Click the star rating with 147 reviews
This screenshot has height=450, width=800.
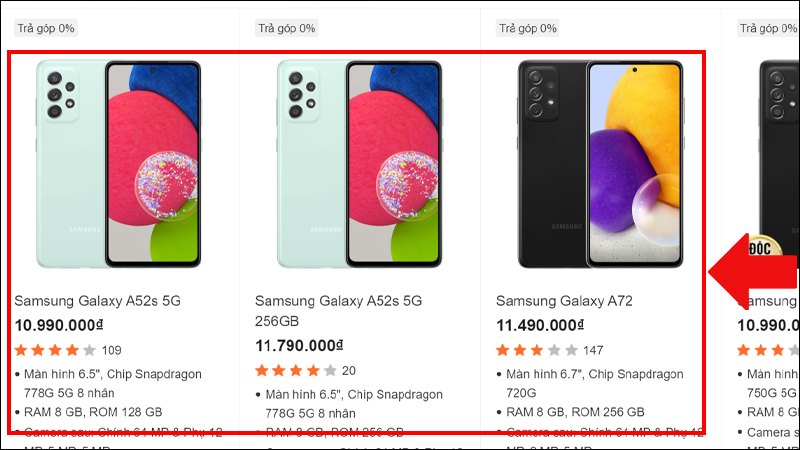[x=537, y=350]
